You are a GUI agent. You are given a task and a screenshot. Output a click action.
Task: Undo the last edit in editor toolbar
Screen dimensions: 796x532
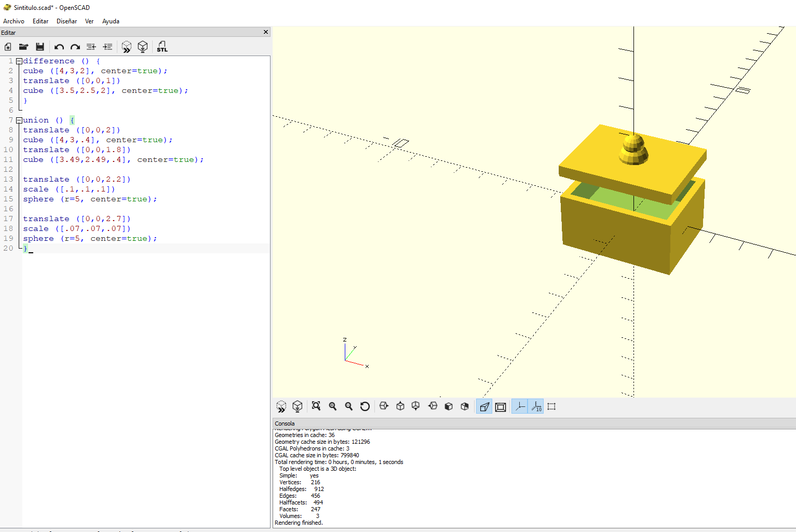pyautogui.click(x=59, y=47)
